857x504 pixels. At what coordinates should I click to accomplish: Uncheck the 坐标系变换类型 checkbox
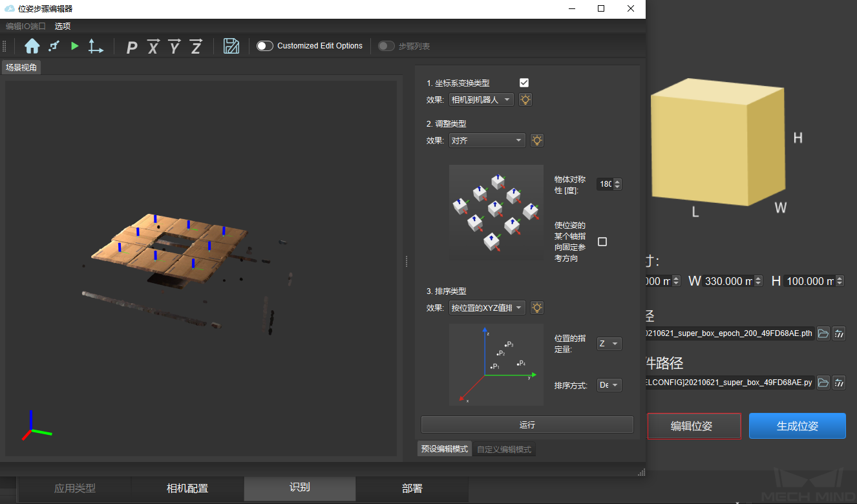click(524, 83)
